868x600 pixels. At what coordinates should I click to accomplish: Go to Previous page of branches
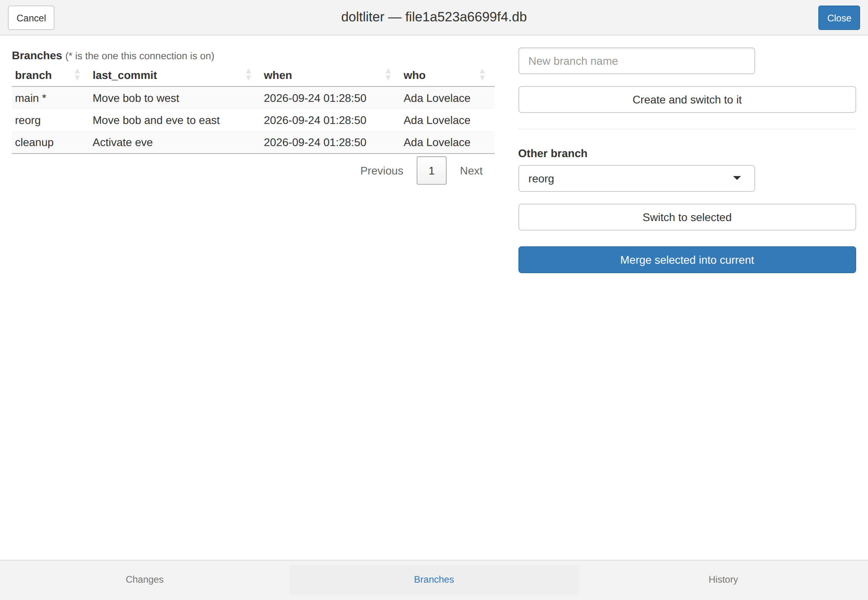[382, 171]
